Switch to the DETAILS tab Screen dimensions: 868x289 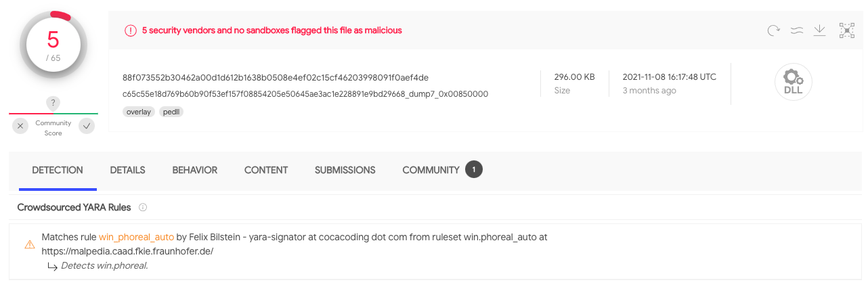pyautogui.click(x=127, y=170)
